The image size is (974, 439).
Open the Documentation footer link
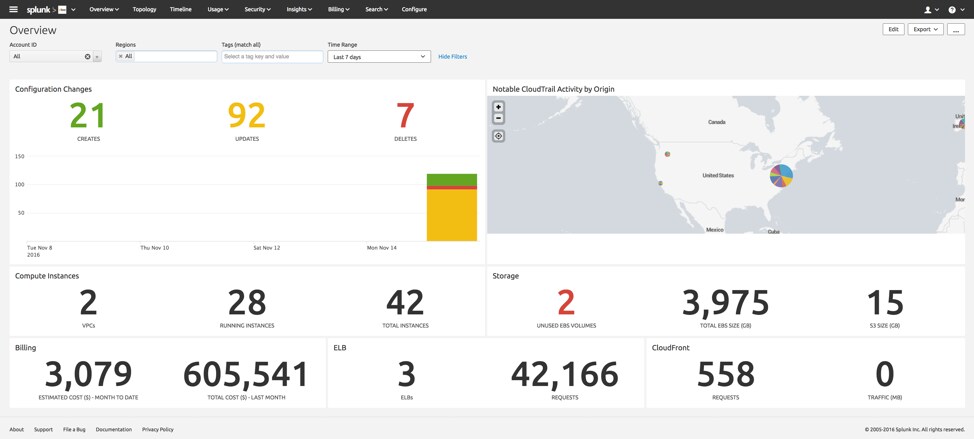point(114,429)
